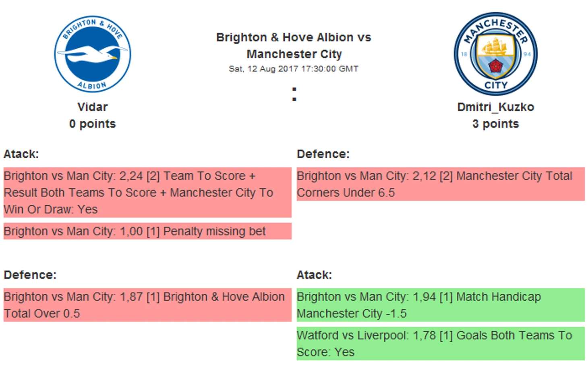This screenshot has width=588, height=386.
Task: Click the Defence heading above Brighton Total Over
Action: [x=30, y=275]
